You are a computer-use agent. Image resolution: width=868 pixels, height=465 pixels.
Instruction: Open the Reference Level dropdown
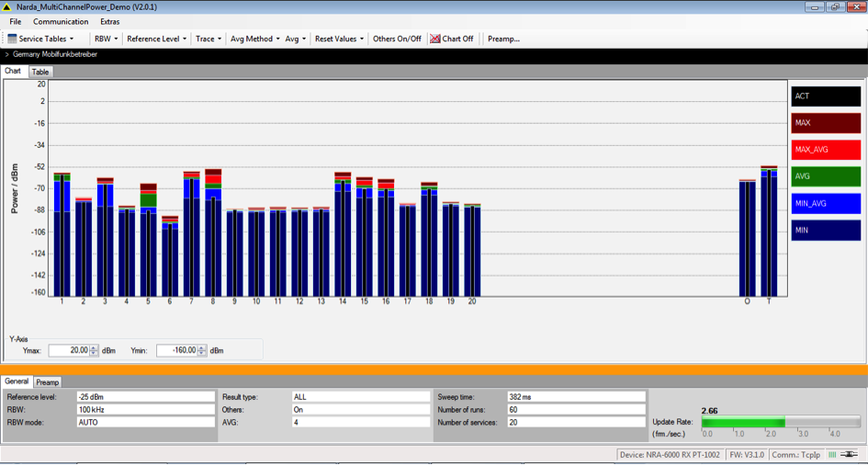[x=157, y=39]
